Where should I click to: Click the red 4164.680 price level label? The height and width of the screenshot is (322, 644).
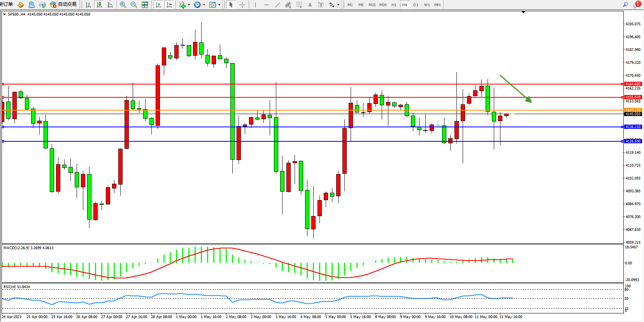pos(633,84)
